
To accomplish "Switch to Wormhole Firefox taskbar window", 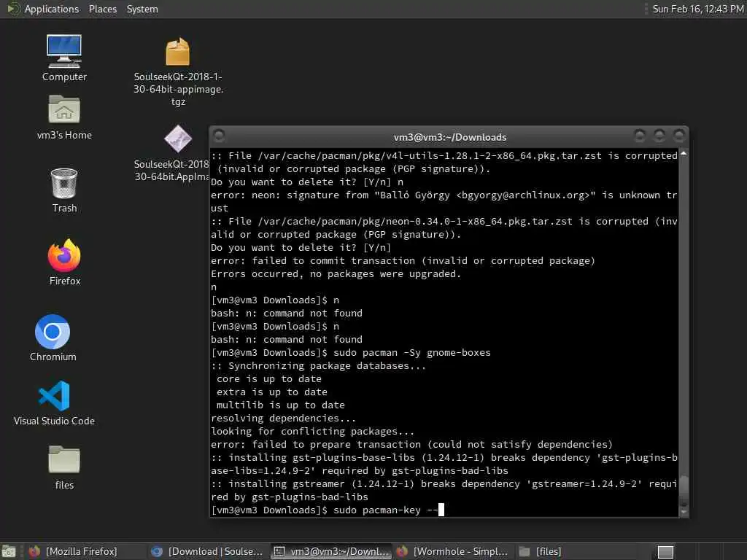I will coord(452,551).
